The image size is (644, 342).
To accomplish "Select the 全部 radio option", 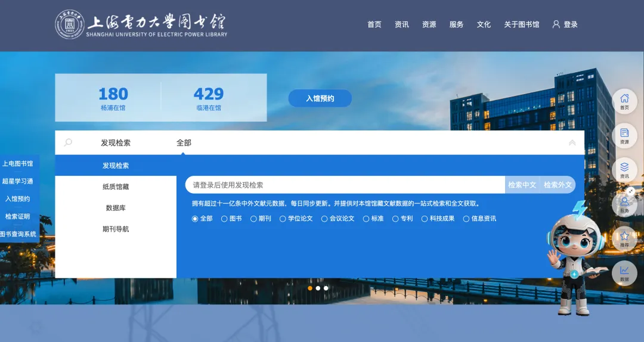I will 195,219.
